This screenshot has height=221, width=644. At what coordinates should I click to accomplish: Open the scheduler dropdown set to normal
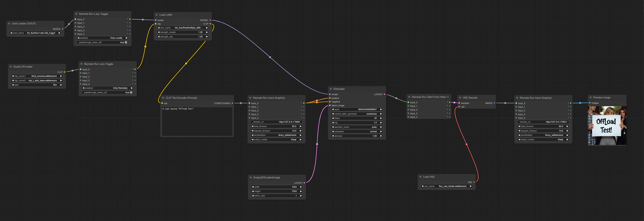[x=357, y=132]
